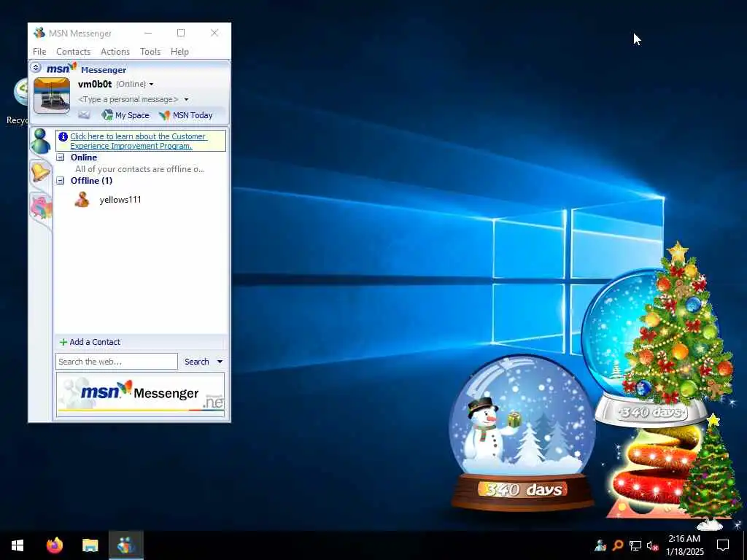
Task: Launch Firefox from the taskbar
Action: coord(55,545)
